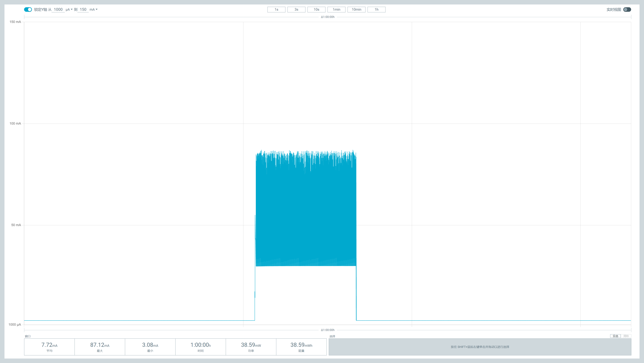Set time window to 10s

316,10
